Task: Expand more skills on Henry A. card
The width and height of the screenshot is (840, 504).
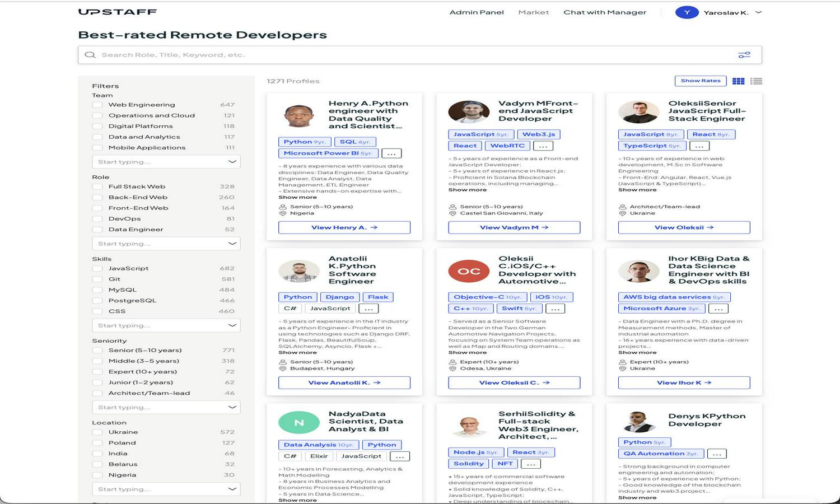Action: (391, 153)
